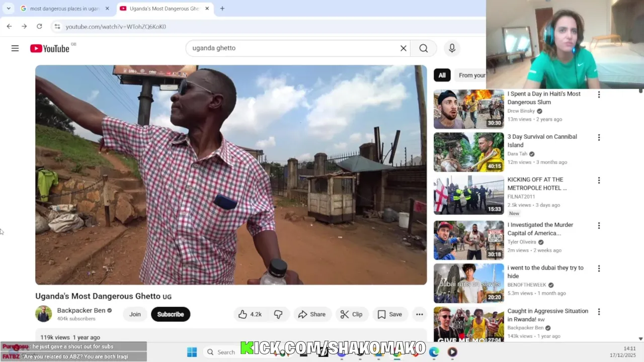The image size is (644, 362).
Task: Open options for Haiti's Most Dangerous Slum video
Action: click(x=599, y=95)
